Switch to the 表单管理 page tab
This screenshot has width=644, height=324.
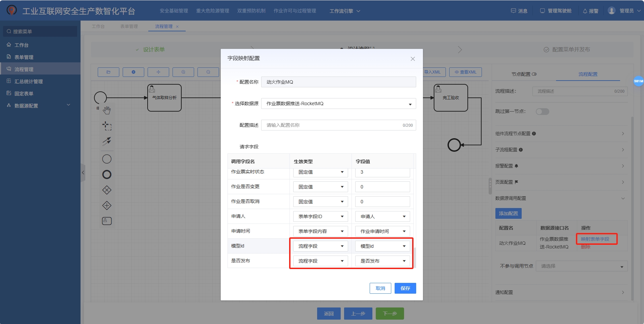click(129, 26)
